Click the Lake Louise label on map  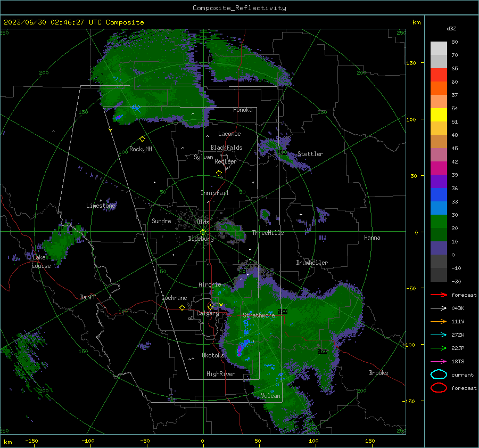point(42,262)
